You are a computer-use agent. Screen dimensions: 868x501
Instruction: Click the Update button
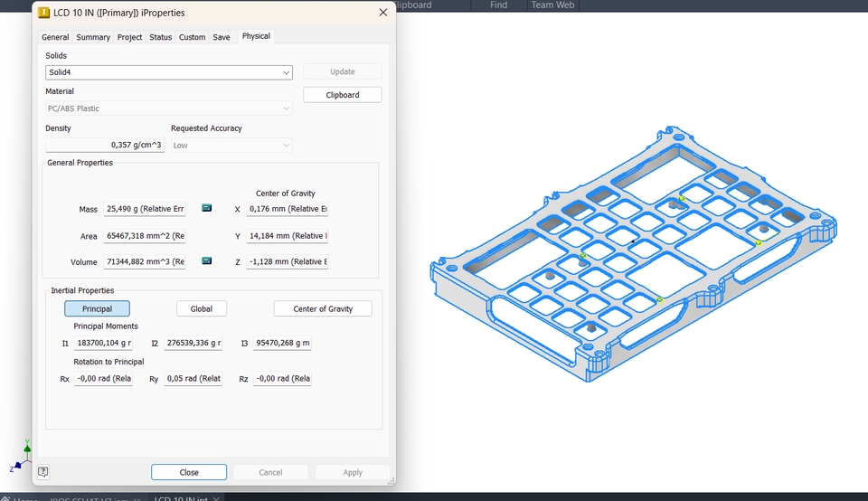click(x=343, y=71)
